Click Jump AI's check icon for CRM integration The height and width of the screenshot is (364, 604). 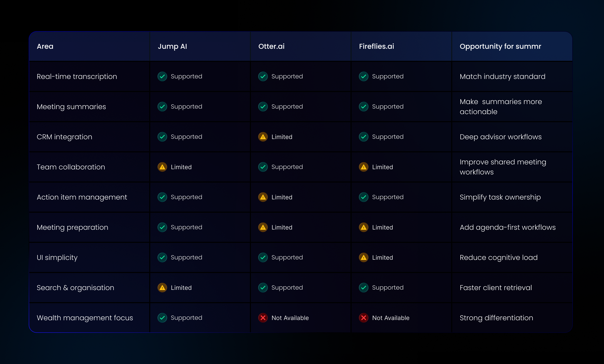162,137
